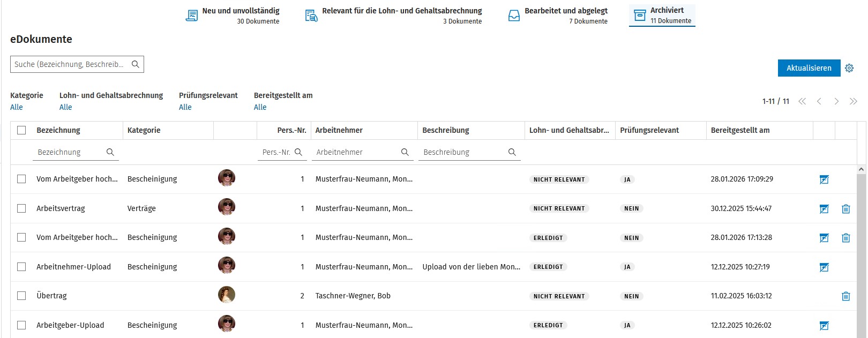Switch to Bearbeitet und abgelegt tab

pyautogui.click(x=558, y=16)
